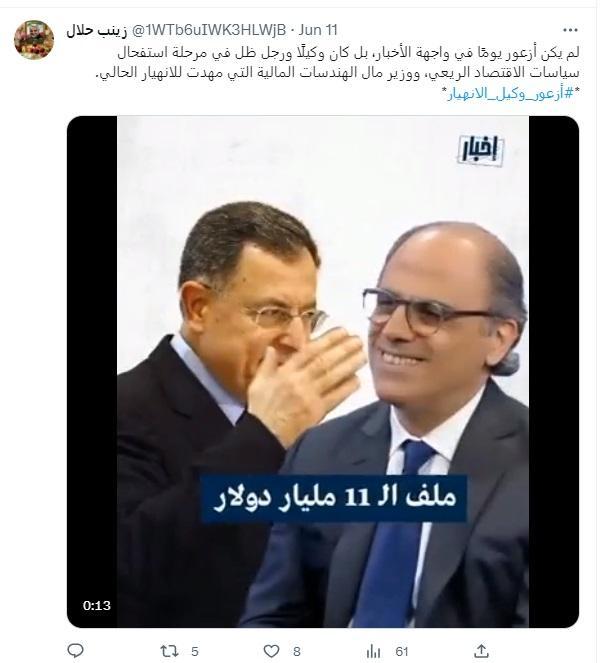
Task: Click the views count 61
Action: coord(401,651)
